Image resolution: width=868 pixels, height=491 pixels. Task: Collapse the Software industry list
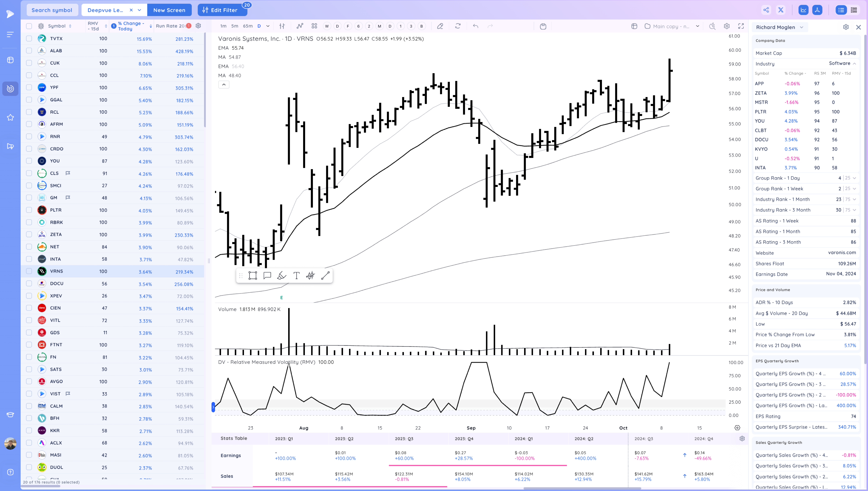point(855,63)
